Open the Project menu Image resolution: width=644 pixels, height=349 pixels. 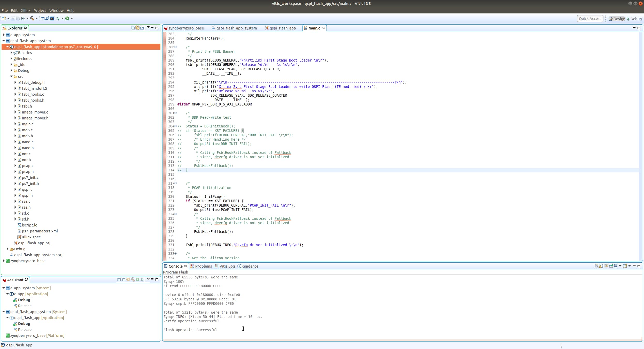40,11
